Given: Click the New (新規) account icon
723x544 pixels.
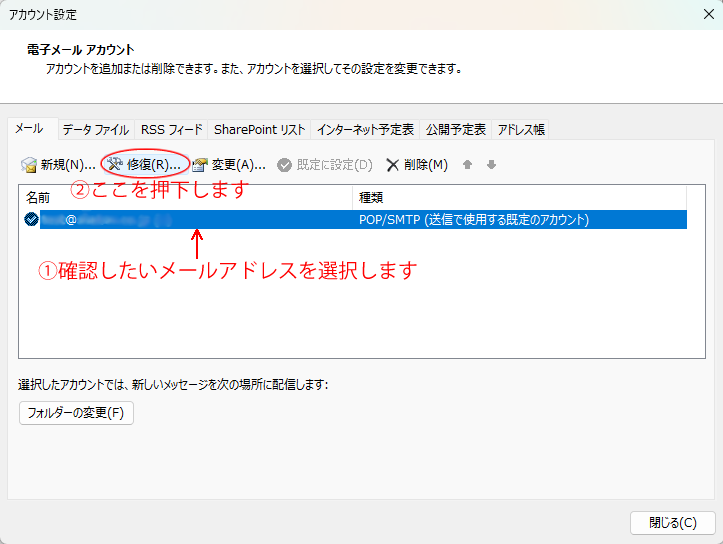Looking at the screenshot, I should click(x=29, y=165).
